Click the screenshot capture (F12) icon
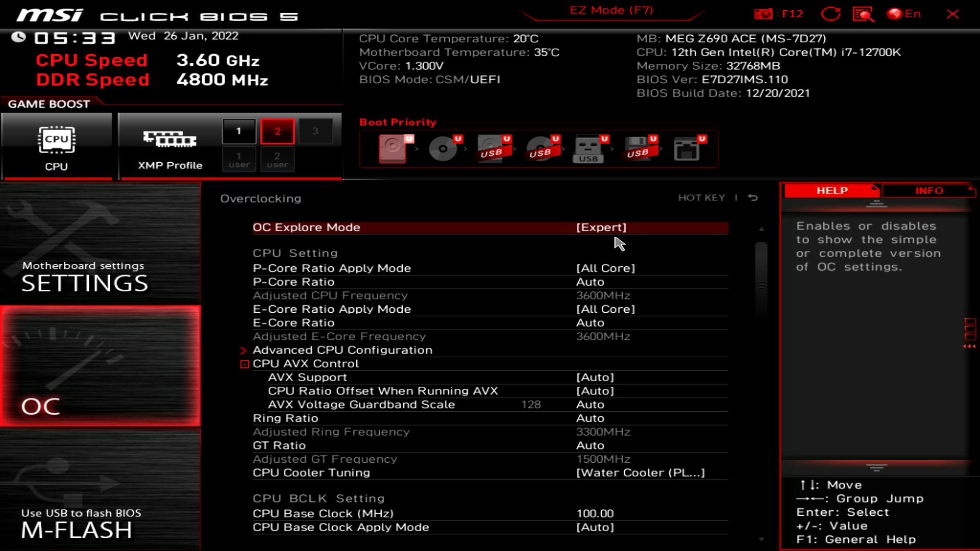980x551 pixels. click(764, 14)
